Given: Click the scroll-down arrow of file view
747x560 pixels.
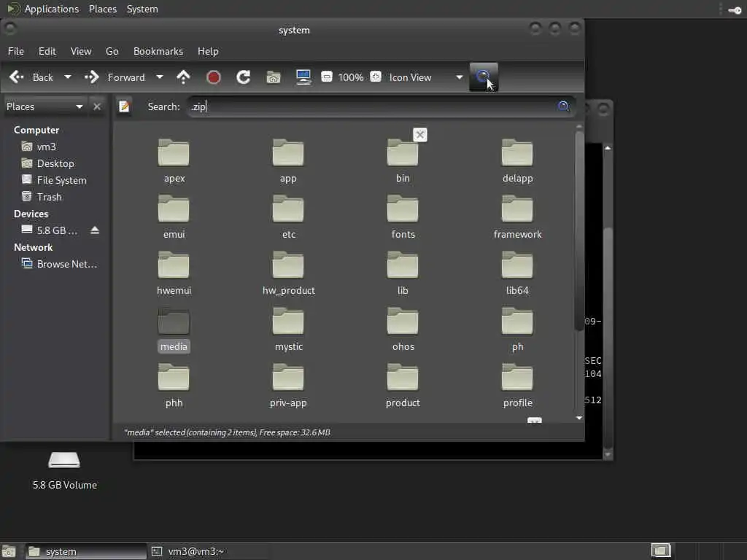Looking at the screenshot, I should [x=579, y=418].
